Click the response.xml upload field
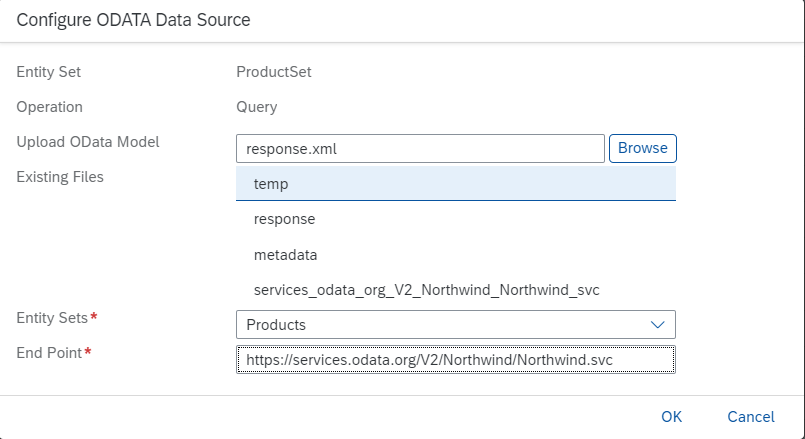This screenshot has height=439, width=805. [x=420, y=148]
